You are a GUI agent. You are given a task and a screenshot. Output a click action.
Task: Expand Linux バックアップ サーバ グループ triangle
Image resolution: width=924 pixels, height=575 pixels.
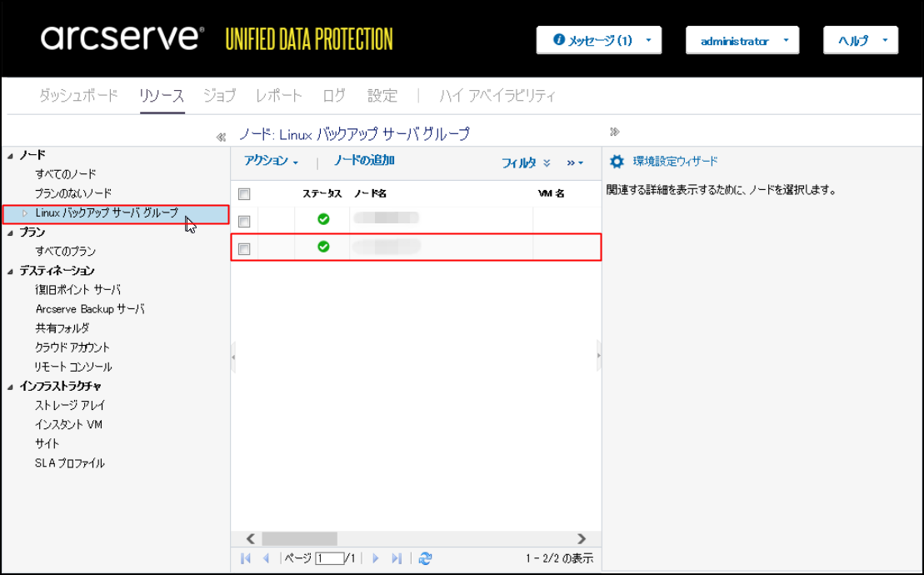[25, 213]
